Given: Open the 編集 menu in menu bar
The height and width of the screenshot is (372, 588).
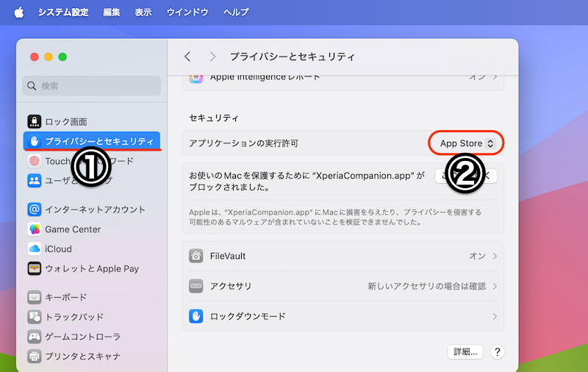Looking at the screenshot, I should click(x=112, y=12).
